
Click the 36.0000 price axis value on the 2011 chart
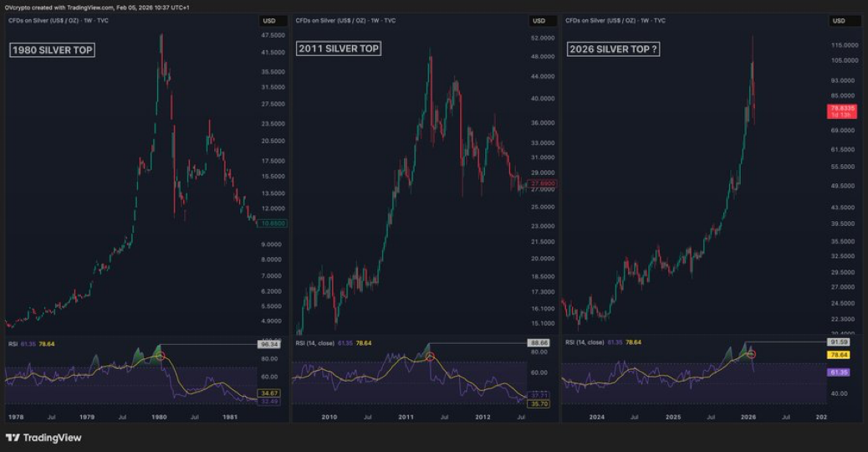pyautogui.click(x=543, y=123)
